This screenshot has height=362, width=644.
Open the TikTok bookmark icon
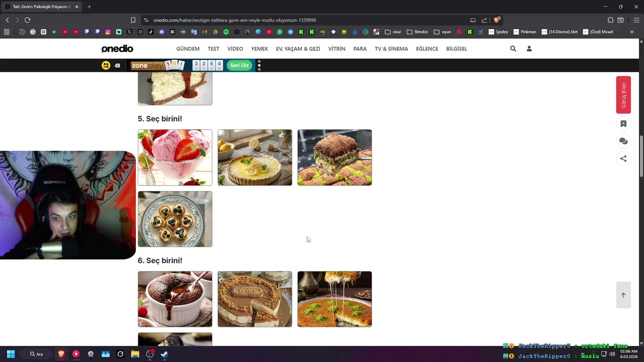151,32
